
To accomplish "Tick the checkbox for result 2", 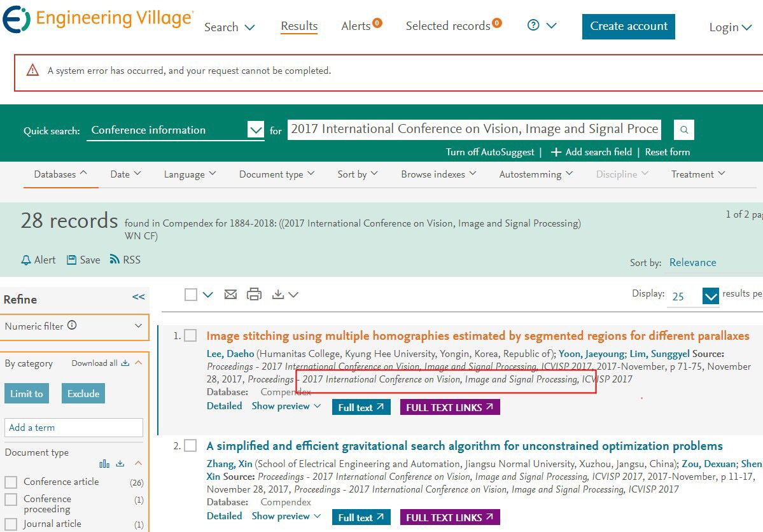I will [190, 446].
